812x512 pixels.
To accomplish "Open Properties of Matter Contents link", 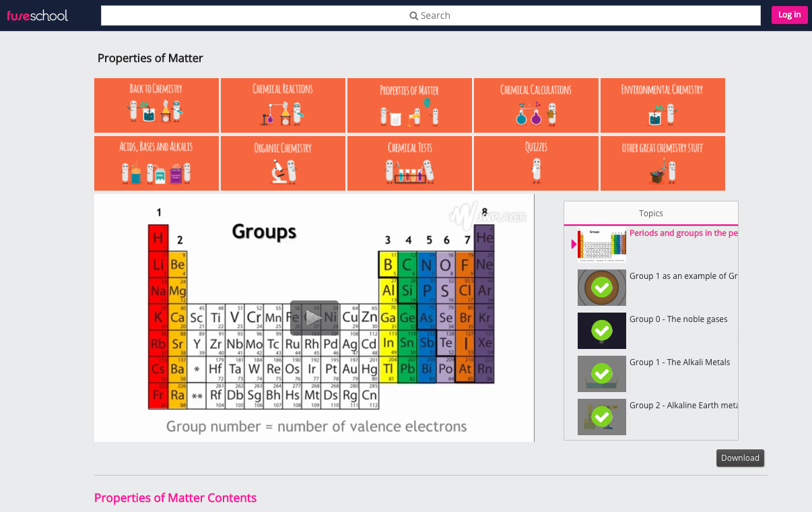I will [175, 497].
